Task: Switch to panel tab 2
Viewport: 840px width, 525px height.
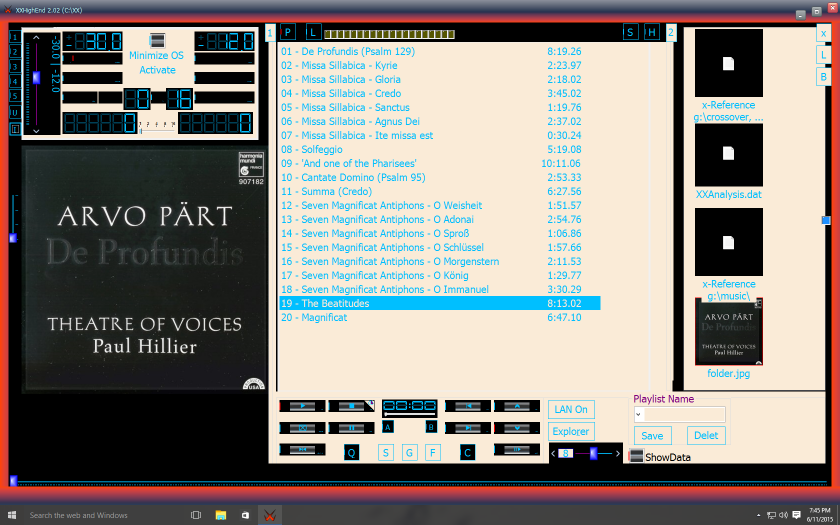Action: tap(671, 33)
